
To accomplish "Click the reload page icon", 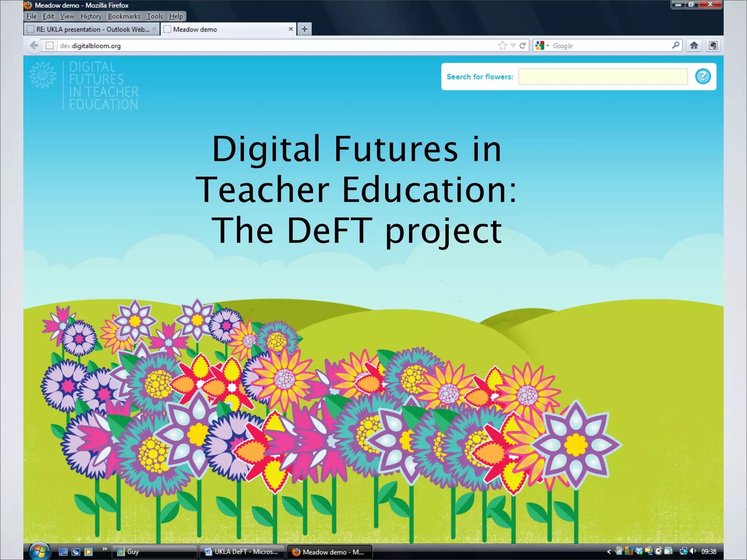I will 522,46.
